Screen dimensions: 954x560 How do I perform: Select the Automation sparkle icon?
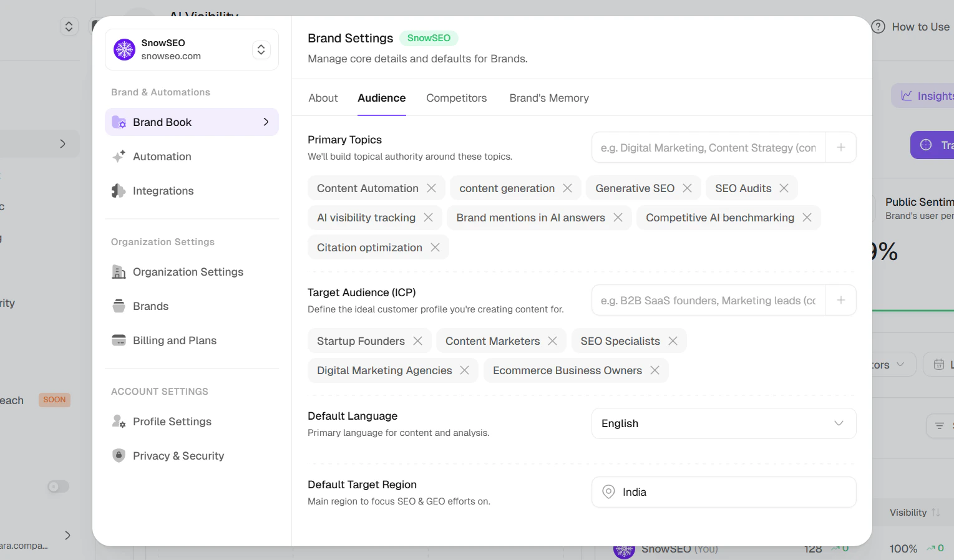119,157
